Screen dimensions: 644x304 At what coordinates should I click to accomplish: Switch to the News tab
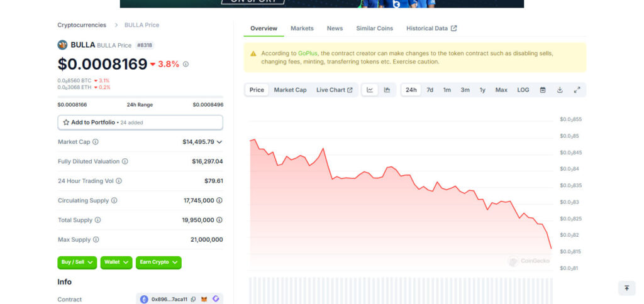(335, 28)
